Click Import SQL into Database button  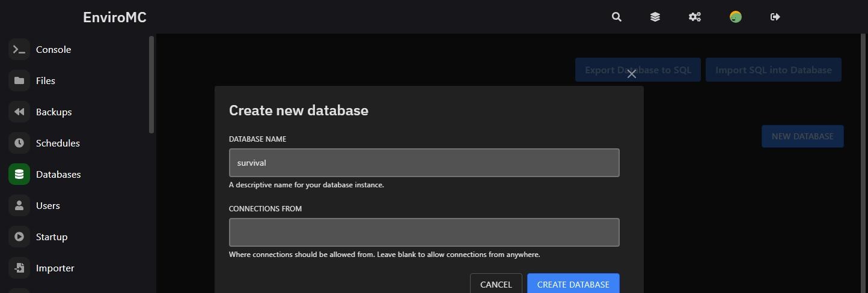[774, 70]
